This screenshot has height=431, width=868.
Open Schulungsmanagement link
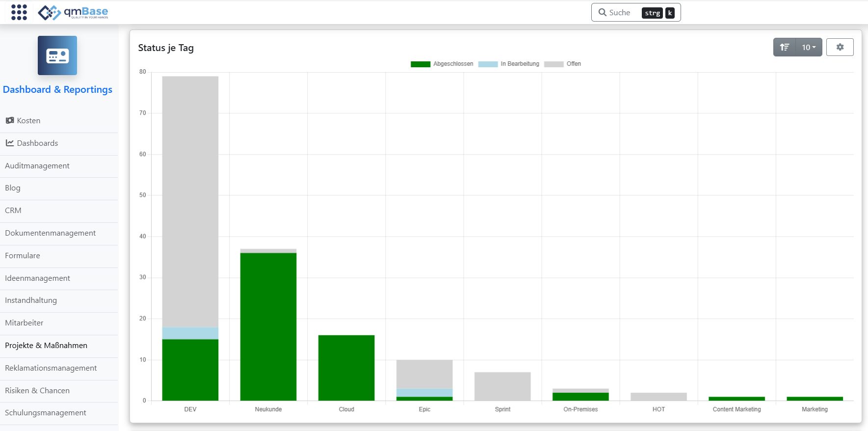point(45,413)
